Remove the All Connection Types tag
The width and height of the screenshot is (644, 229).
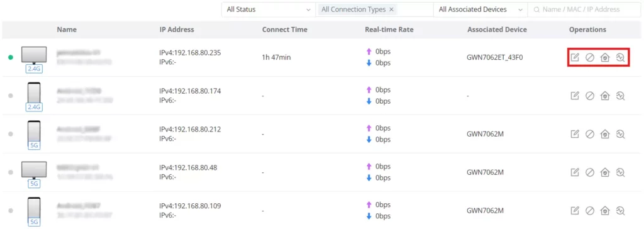(391, 9)
